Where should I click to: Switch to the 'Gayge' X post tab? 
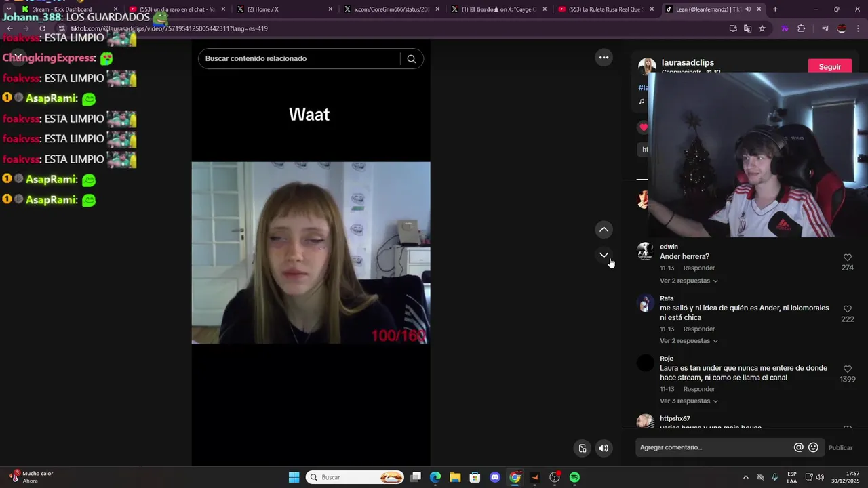click(499, 9)
